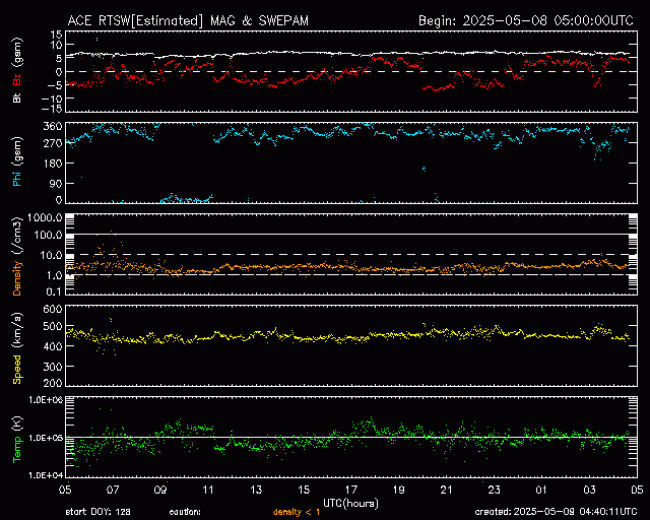The width and height of the screenshot is (650, 520).
Task: Click the '-10' tick on the Bt Bz axis
Action: pos(52,98)
